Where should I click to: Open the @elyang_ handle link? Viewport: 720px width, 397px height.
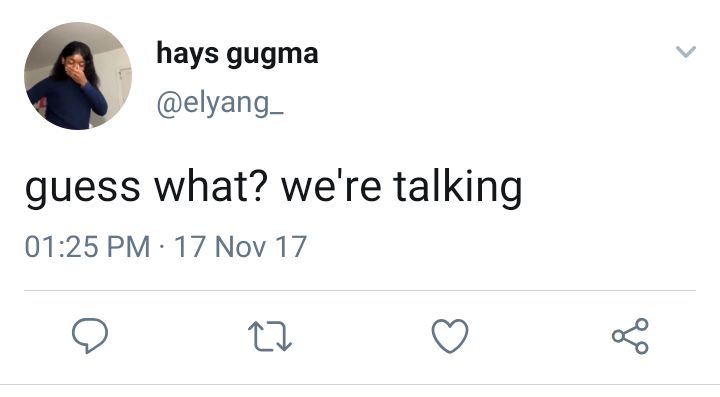(220, 103)
